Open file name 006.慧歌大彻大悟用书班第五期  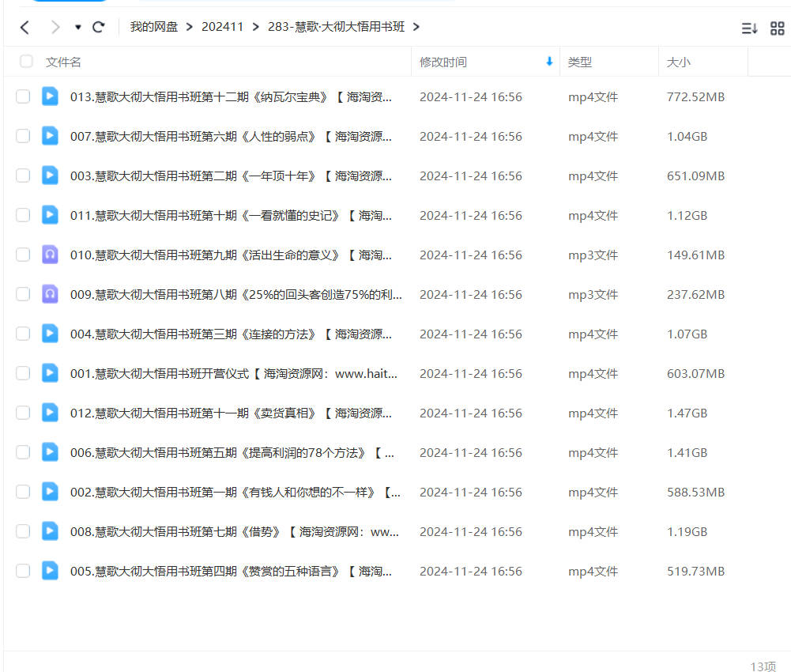(x=232, y=453)
